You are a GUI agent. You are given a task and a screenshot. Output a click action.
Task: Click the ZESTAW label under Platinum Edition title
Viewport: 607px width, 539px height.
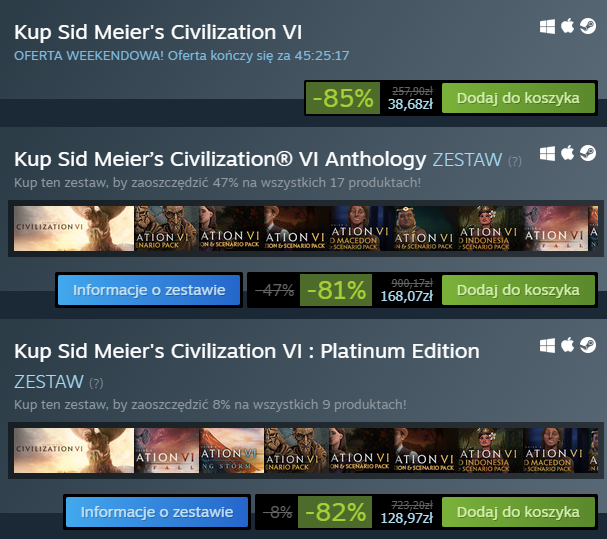pos(48,382)
